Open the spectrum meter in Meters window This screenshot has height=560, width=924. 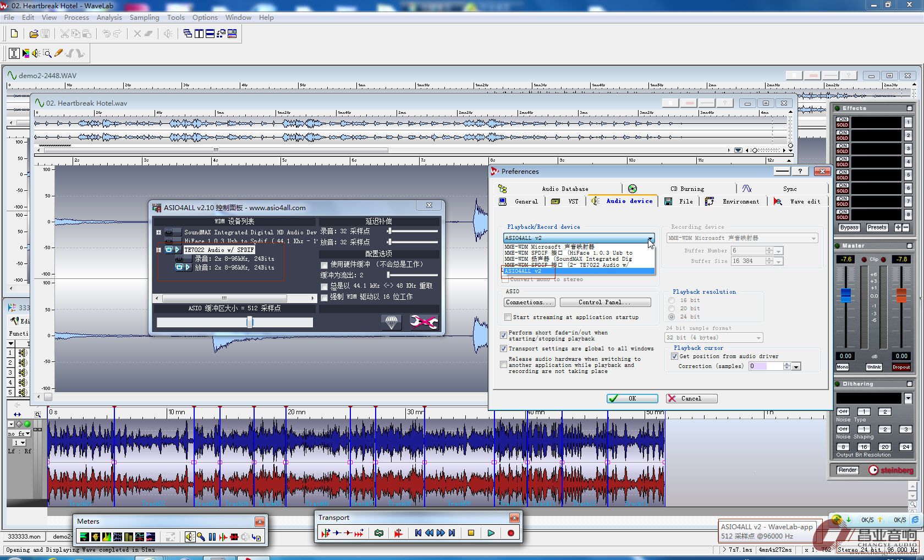(x=106, y=536)
